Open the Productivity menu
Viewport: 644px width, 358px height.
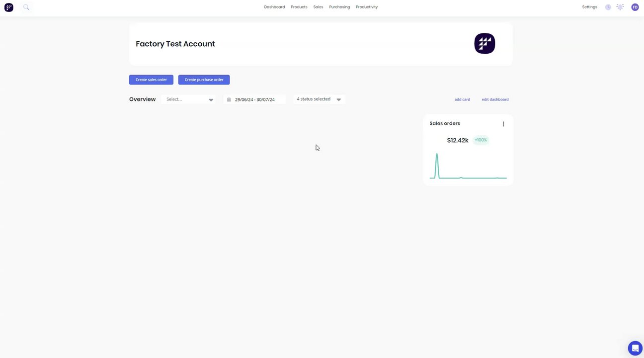point(367,7)
